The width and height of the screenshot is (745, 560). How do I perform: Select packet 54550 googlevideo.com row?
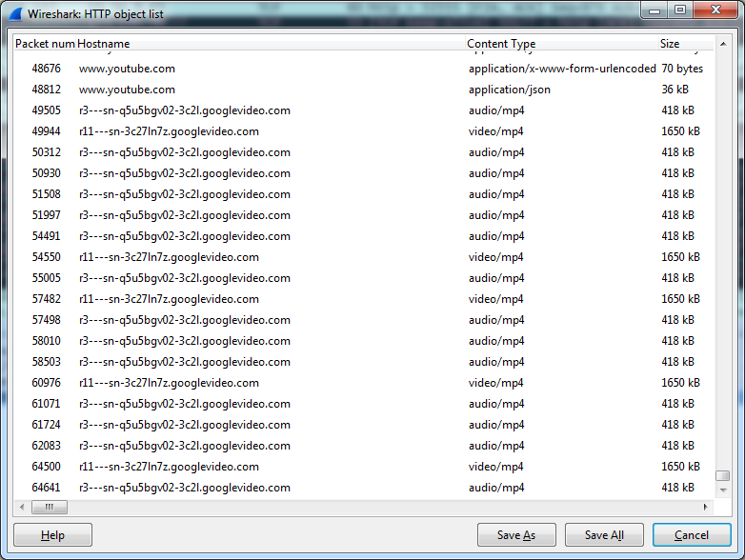pyautogui.click(x=364, y=257)
